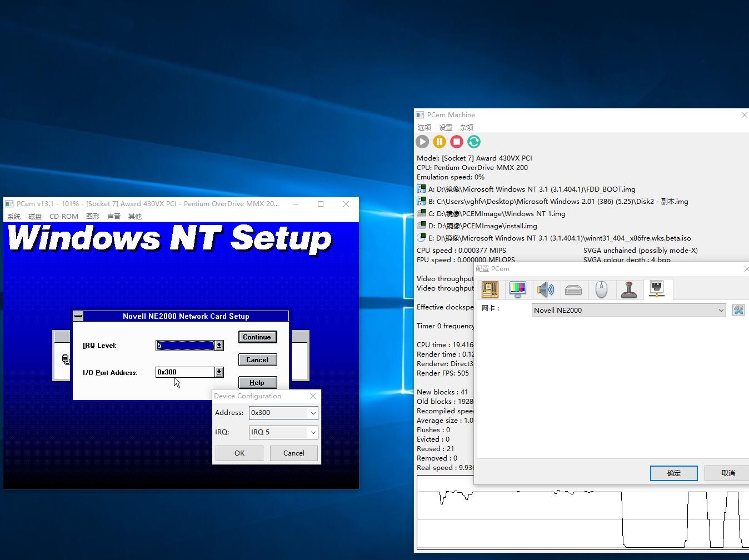Open the sound speaker tab in 配置 PCem
The width and height of the screenshot is (749, 560).
point(545,289)
